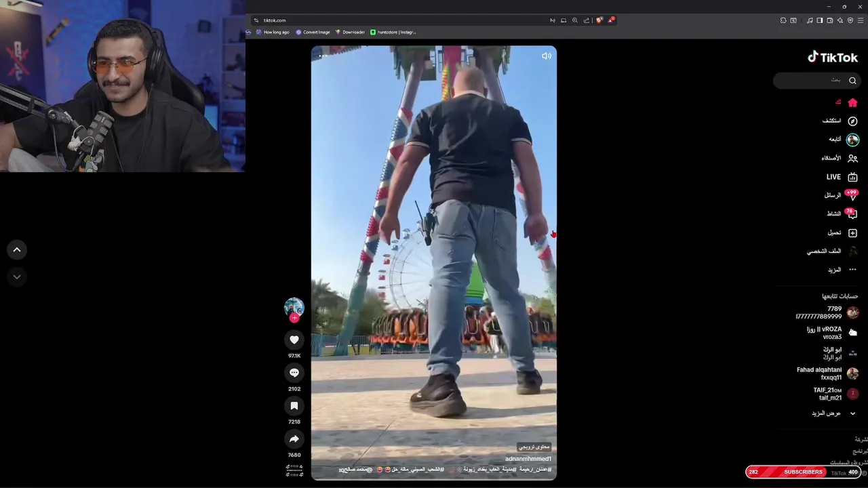Share the video using the arrow icon
Viewport: 868px width, 488px height.
point(294,439)
